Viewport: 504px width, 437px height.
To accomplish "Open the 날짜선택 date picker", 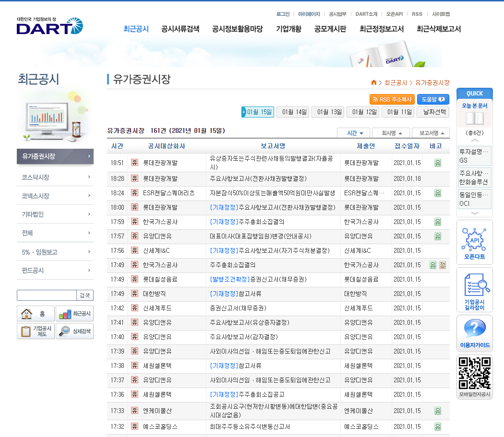I will [433, 112].
